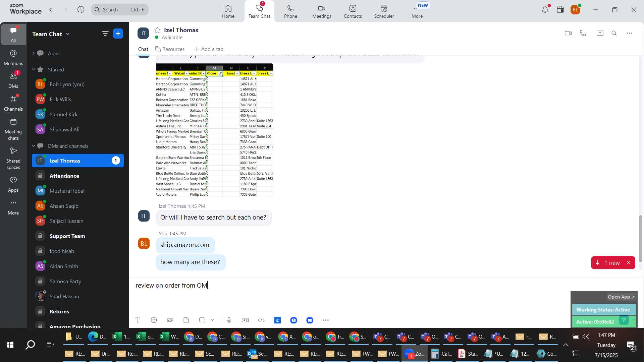Open the BL profile avatar menu
The width and height of the screenshot is (644, 362).
point(576,10)
